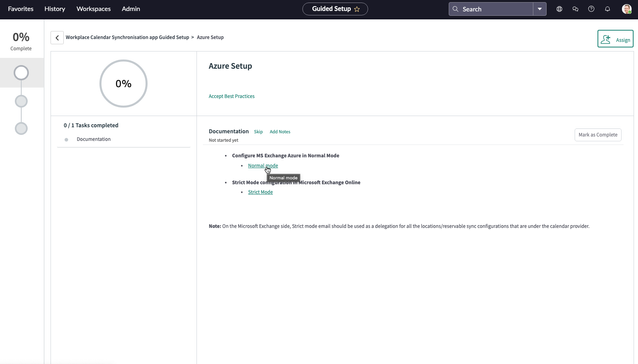Skip the Documentation task
Viewport: 638px width, 364px height.
pos(258,132)
